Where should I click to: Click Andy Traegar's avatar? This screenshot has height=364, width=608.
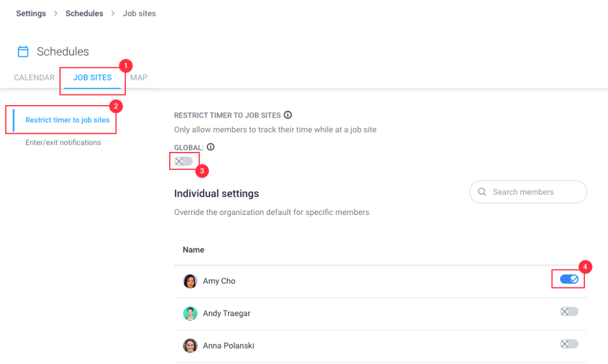(190, 314)
